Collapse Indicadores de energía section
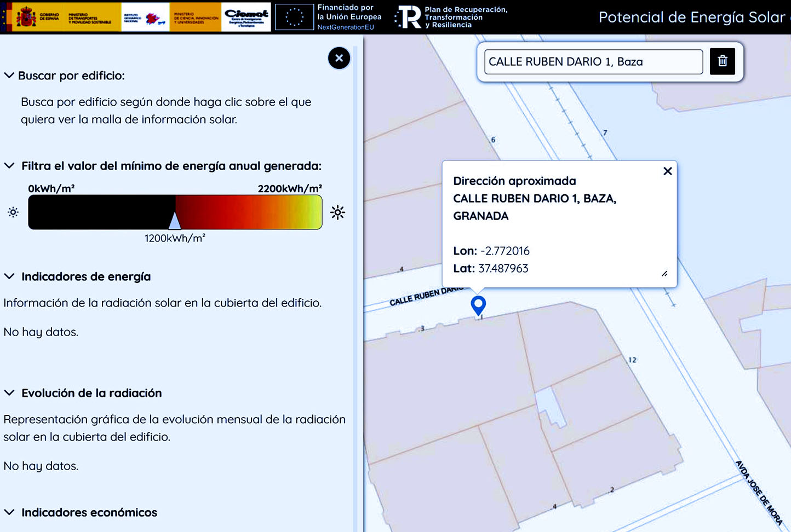 (x=9, y=276)
